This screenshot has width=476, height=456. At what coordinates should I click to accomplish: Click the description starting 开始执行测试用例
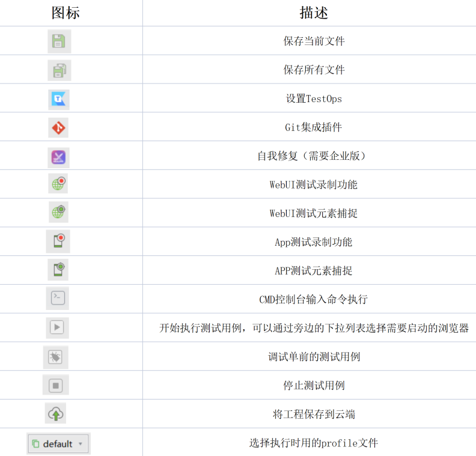coord(314,328)
